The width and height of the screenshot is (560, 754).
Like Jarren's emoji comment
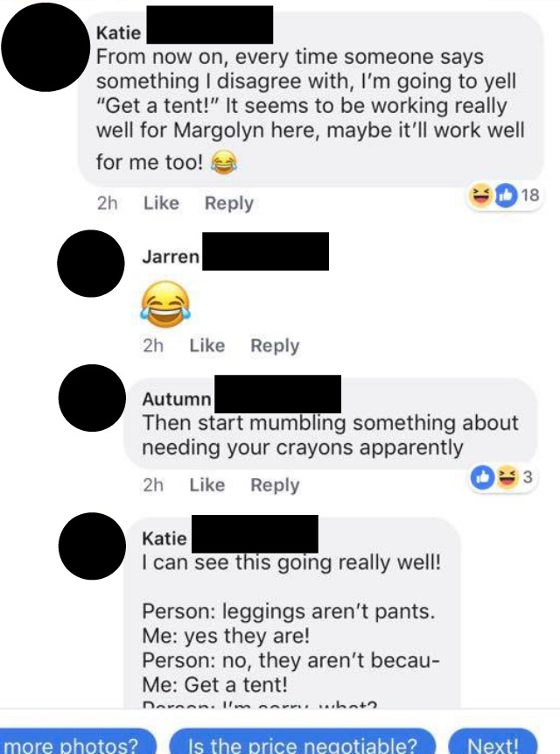pyautogui.click(x=207, y=345)
